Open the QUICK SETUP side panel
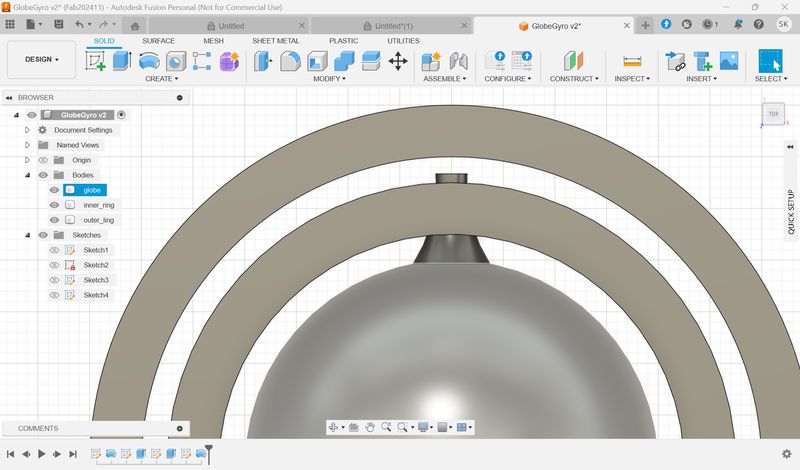 tap(790, 211)
